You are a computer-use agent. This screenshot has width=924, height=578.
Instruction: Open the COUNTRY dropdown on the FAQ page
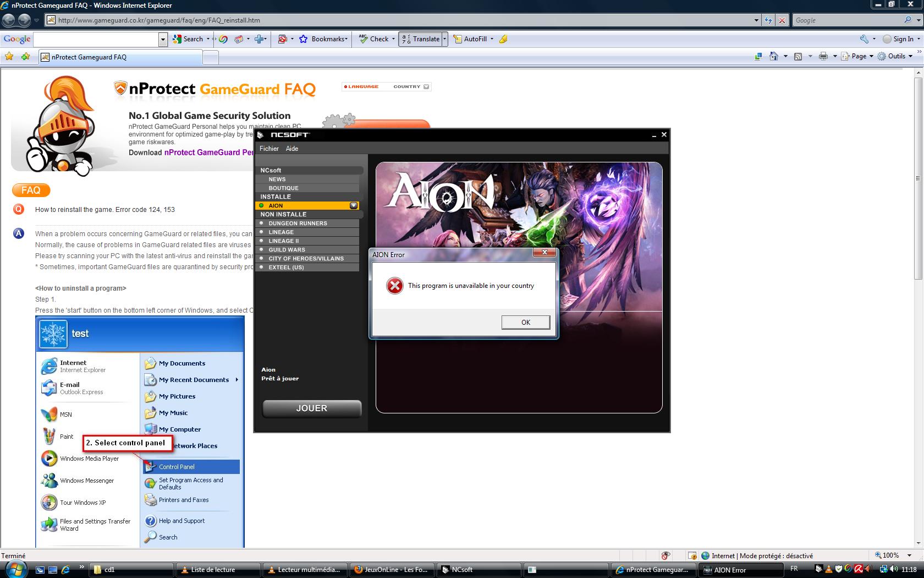pyautogui.click(x=411, y=86)
